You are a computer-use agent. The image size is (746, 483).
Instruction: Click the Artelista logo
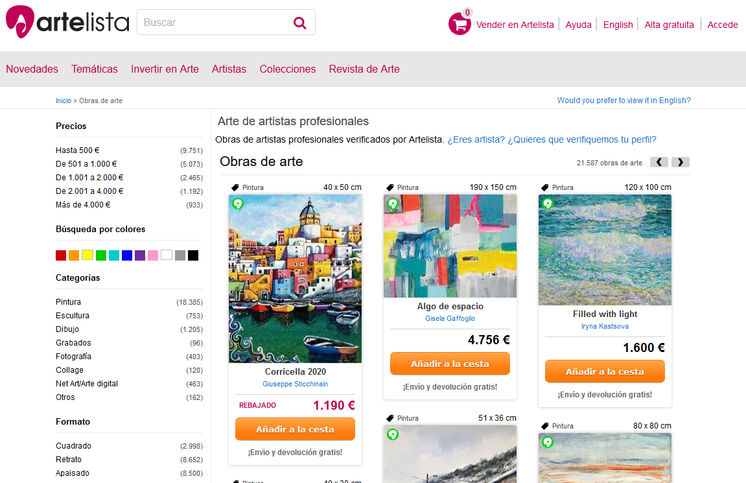67,22
